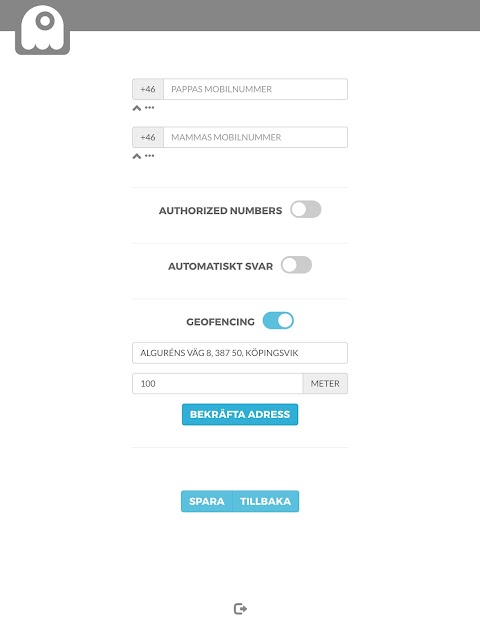The image size is (480, 640).
Task: Focus the Mammas mobilnummer input
Action: (256, 137)
